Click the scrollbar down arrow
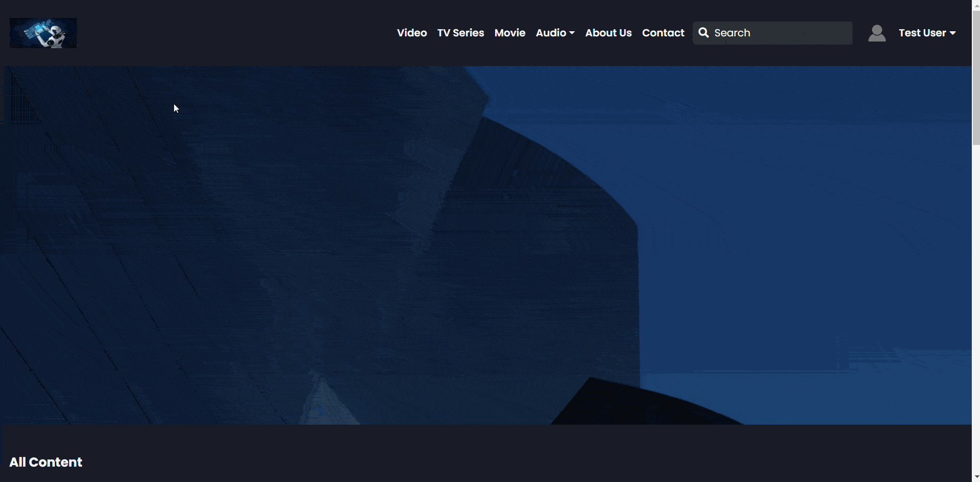The height and width of the screenshot is (482, 980). 976,477
